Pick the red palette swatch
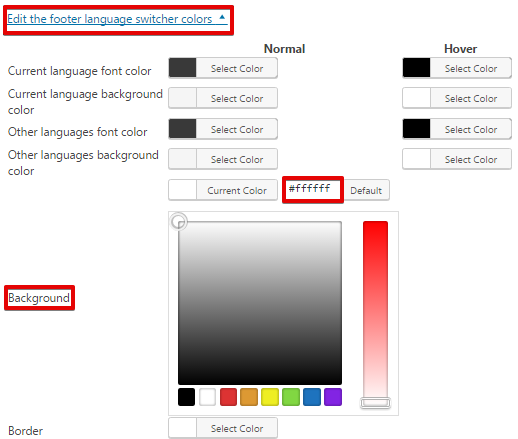This screenshot has width=518, height=439. 228,397
